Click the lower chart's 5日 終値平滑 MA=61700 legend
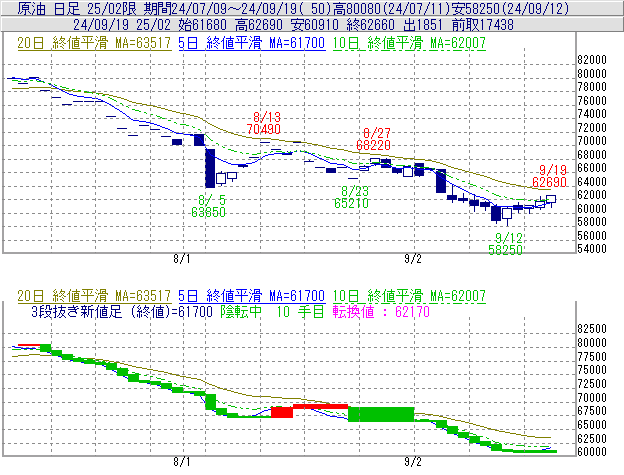624x475 pixels. [252, 296]
